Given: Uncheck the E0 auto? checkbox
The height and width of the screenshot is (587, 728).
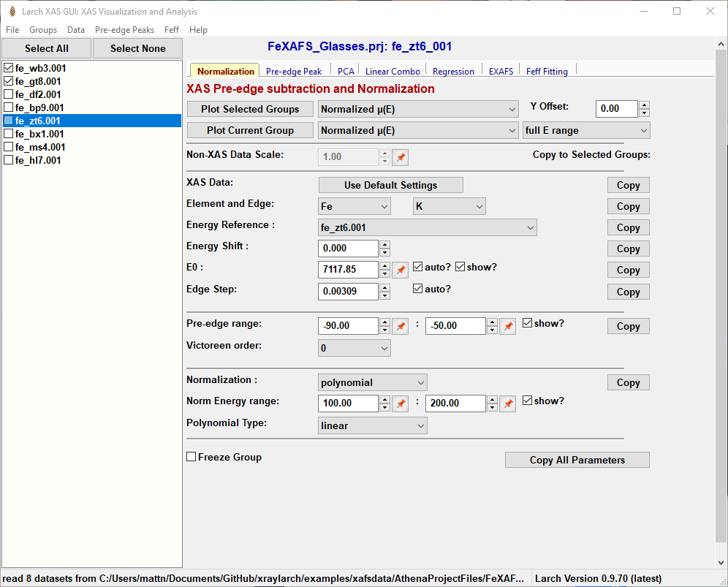Looking at the screenshot, I should [418, 267].
